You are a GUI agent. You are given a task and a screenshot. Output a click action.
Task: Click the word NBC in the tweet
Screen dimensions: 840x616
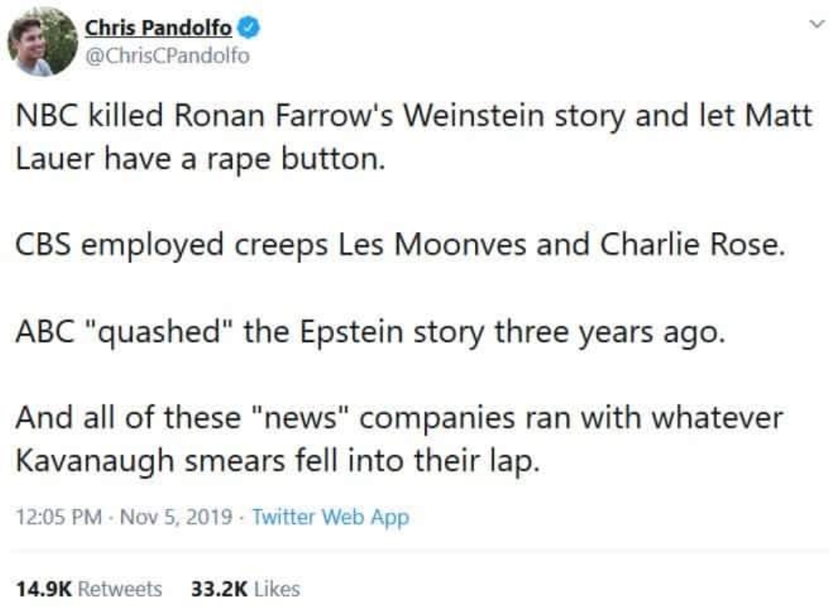tap(47, 115)
